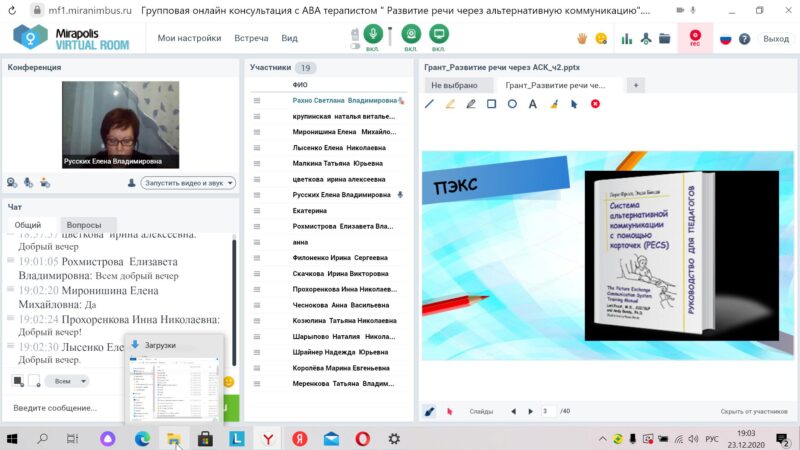Switch to the Общий chat tab
Image resolution: width=800 pixels, height=450 pixels.
click(28, 224)
